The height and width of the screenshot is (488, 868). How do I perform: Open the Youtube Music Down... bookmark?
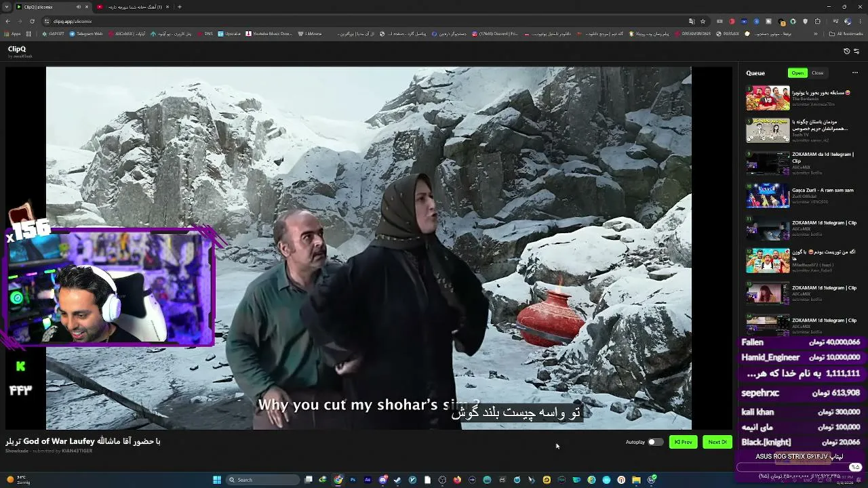click(269, 33)
